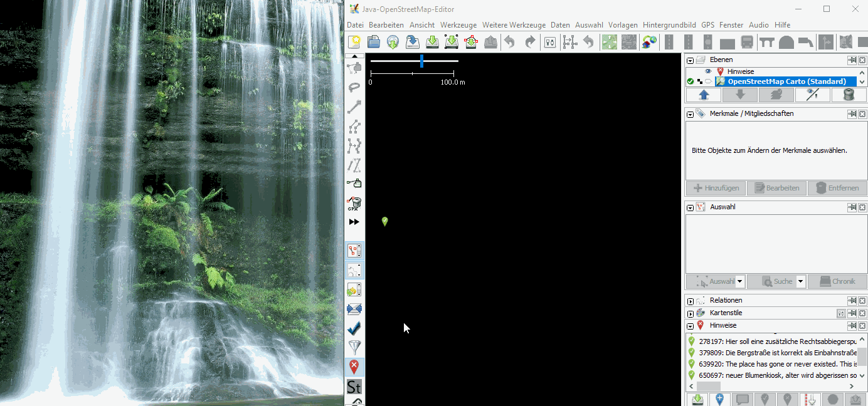This screenshot has height=406, width=868.
Task: Click the map zoom slider handle
Action: click(421, 61)
